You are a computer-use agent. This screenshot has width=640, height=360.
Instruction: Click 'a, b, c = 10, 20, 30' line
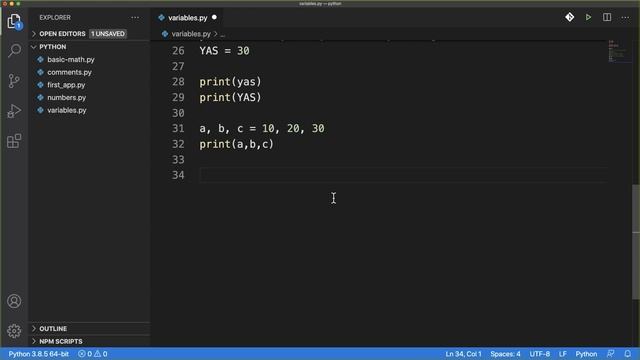(262, 129)
